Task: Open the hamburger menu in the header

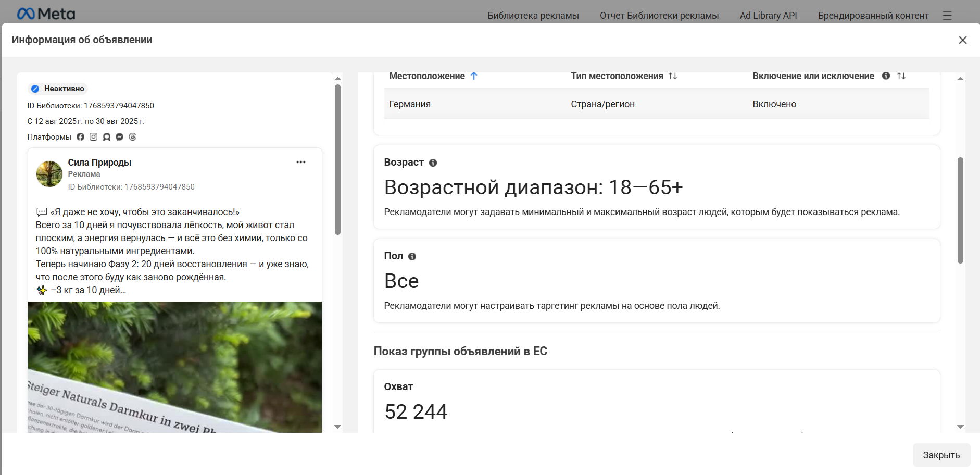Action: click(947, 16)
